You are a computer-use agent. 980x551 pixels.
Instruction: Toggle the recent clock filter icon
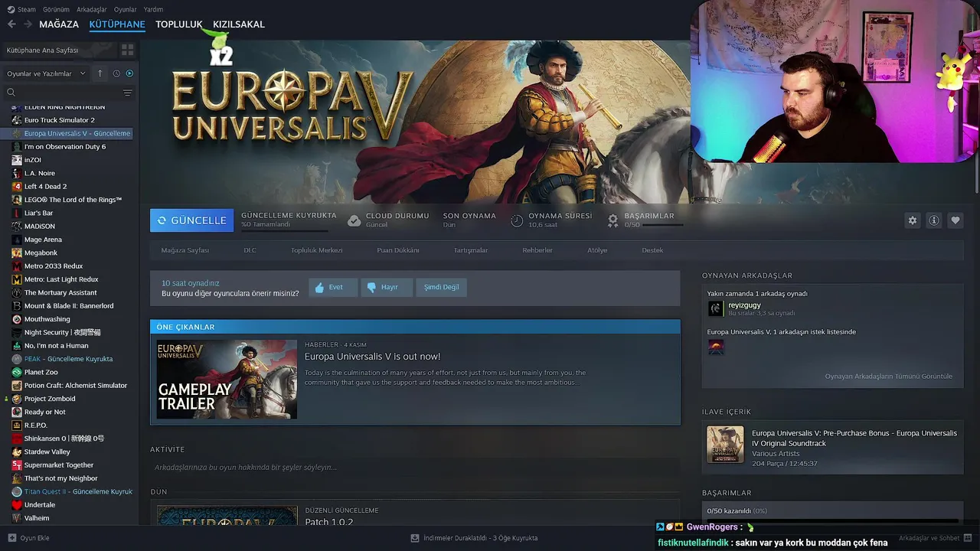116,73
